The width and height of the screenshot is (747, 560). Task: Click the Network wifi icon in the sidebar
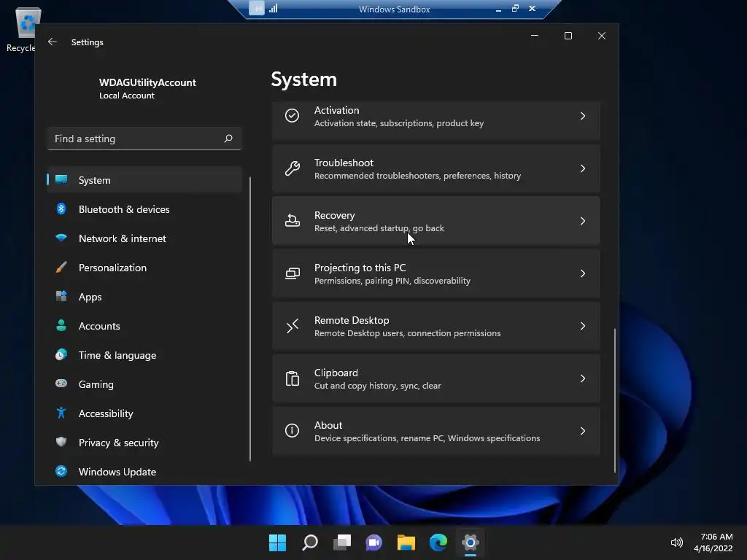point(61,238)
